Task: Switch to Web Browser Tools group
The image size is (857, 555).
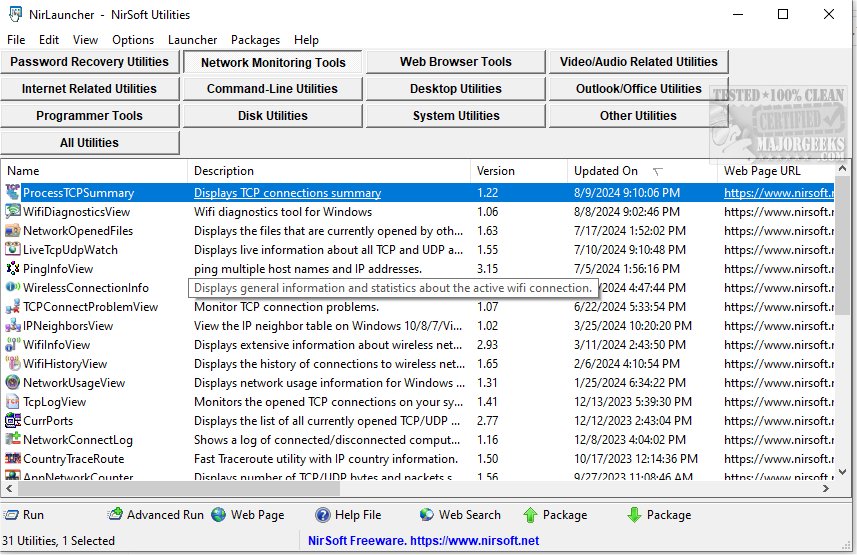Action: (455, 62)
